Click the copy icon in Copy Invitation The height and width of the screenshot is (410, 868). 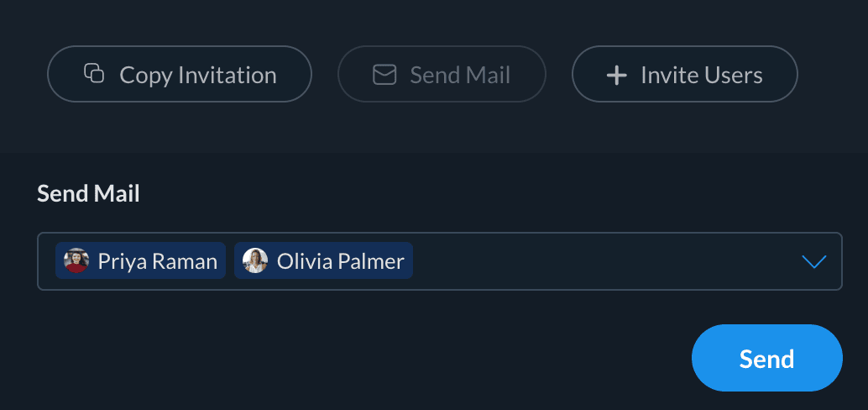(x=94, y=74)
